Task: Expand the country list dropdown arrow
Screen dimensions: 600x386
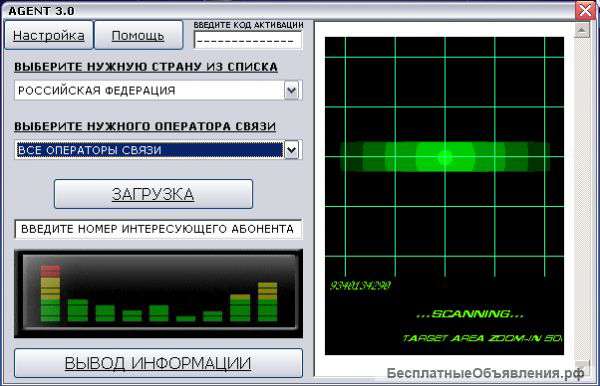Action: click(x=292, y=90)
